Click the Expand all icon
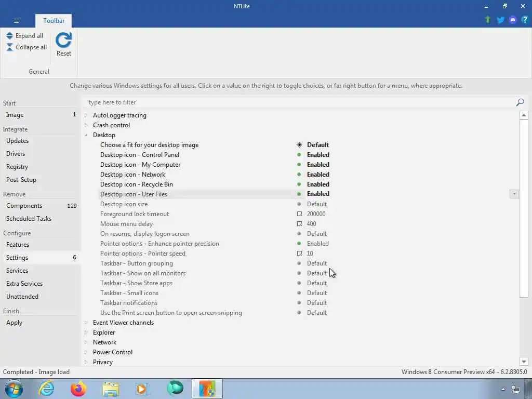The width and height of the screenshot is (532, 399). pyautogui.click(x=9, y=36)
